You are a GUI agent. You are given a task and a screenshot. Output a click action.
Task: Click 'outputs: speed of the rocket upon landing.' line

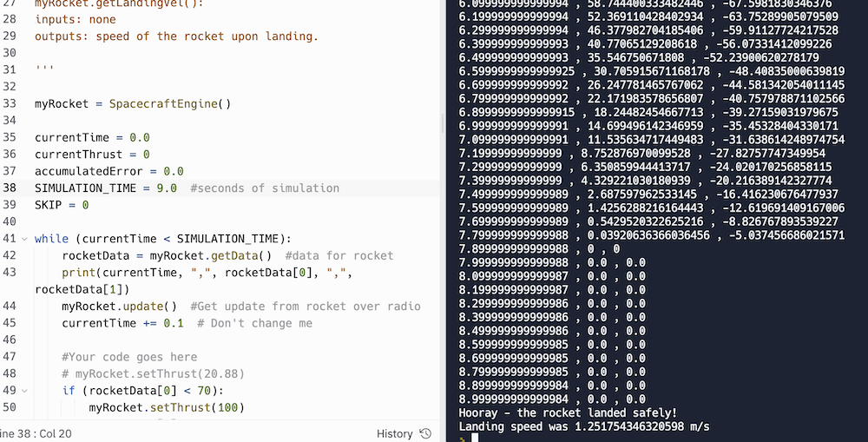(176, 36)
